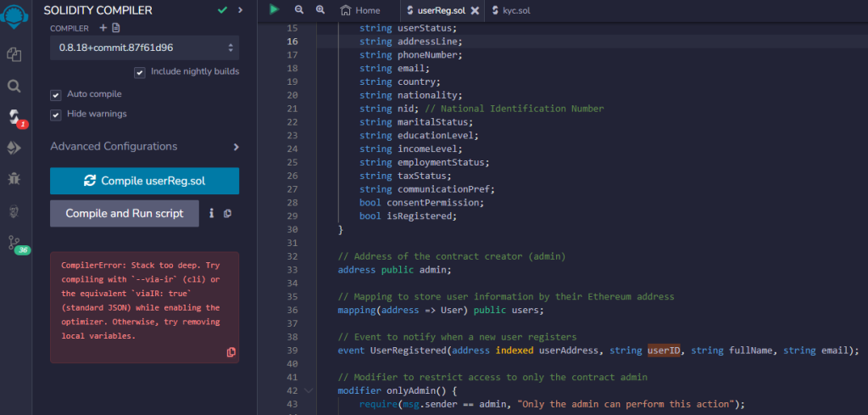Close the userReg.sol tab
Viewport: 868px width, 415px height.
pyautogui.click(x=475, y=10)
